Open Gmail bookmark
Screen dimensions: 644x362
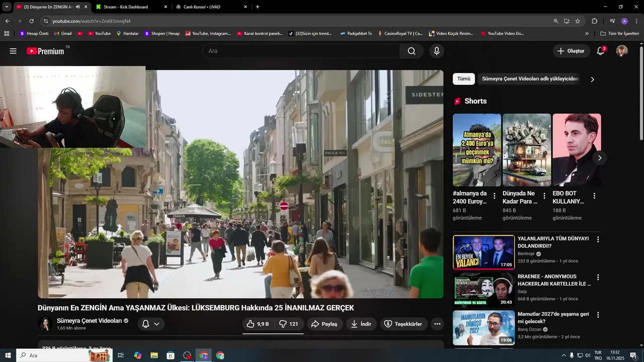click(x=63, y=34)
